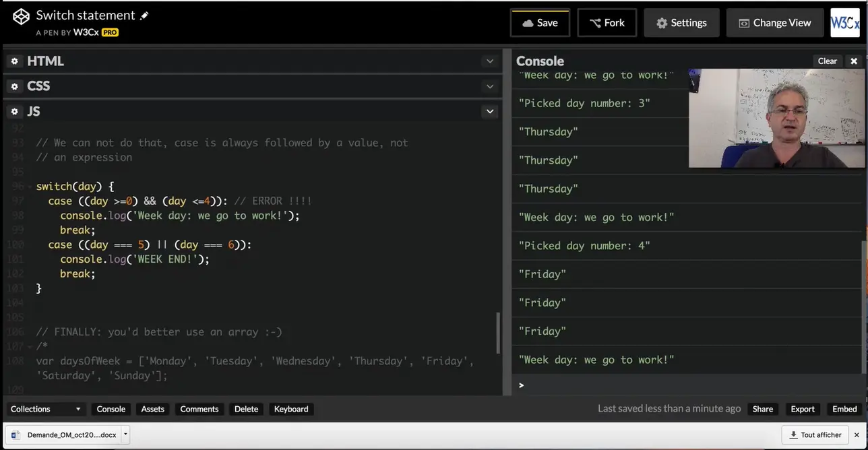Screen dimensions: 868x450
Task: Click console.log('WEEK END!') line
Action: [x=135, y=259]
